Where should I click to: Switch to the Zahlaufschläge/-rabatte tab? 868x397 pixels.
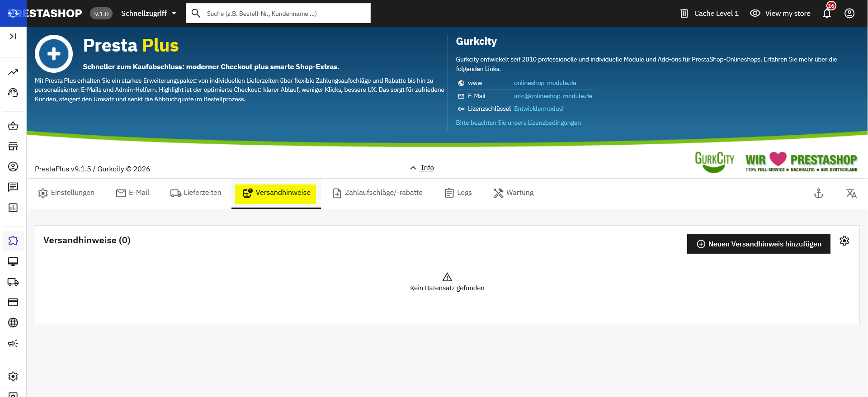pos(378,193)
